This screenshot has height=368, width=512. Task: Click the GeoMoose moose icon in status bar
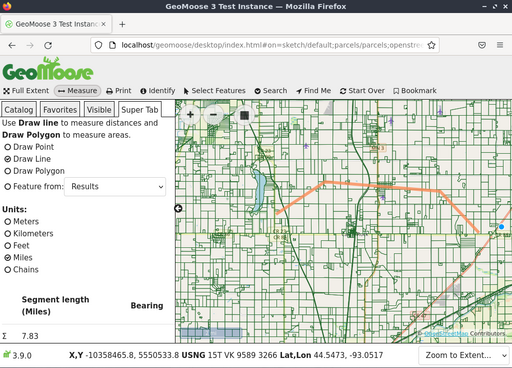[7, 354]
